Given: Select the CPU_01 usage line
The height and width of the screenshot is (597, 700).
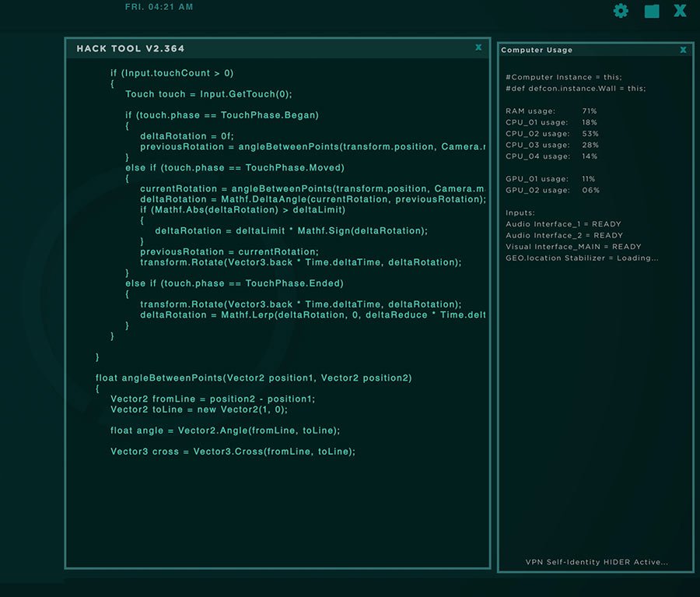Looking at the screenshot, I should 551,122.
